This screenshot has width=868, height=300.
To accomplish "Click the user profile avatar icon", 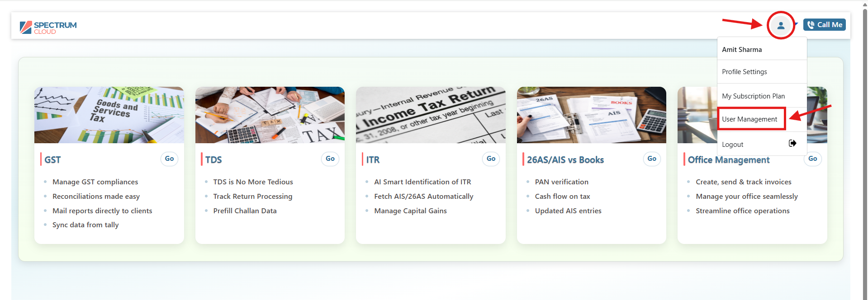I will (781, 25).
